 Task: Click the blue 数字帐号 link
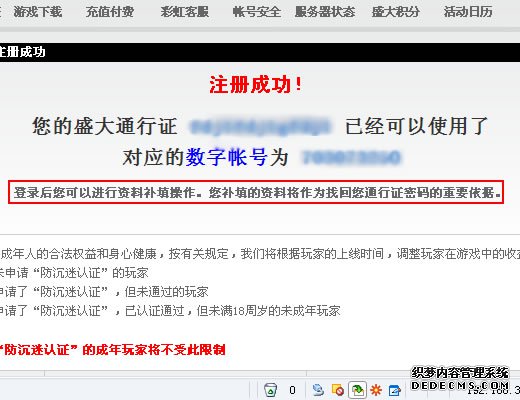pyautogui.click(x=226, y=157)
